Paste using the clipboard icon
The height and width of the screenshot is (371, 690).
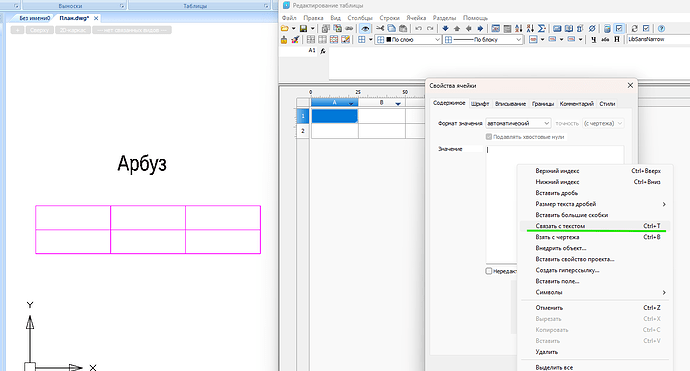click(403, 29)
